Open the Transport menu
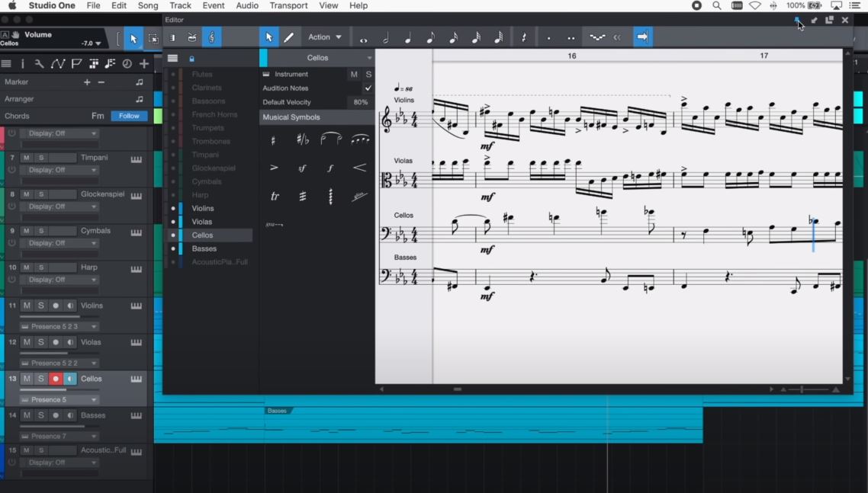The height and width of the screenshot is (493, 868). (x=288, y=5)
